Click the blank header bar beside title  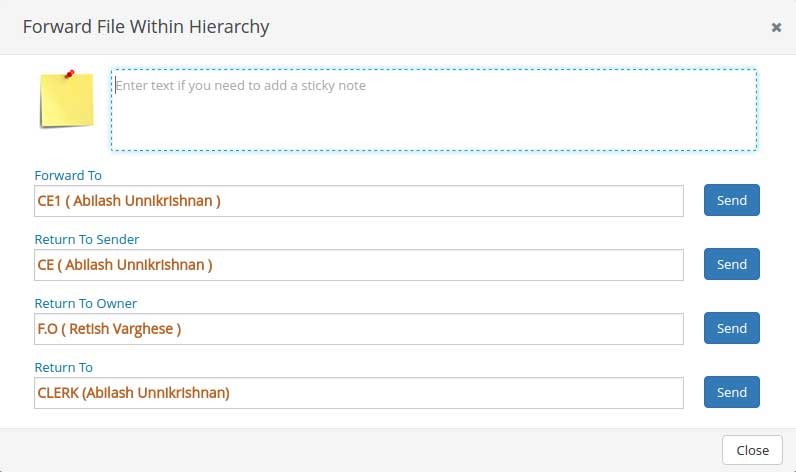pos(500,27)
